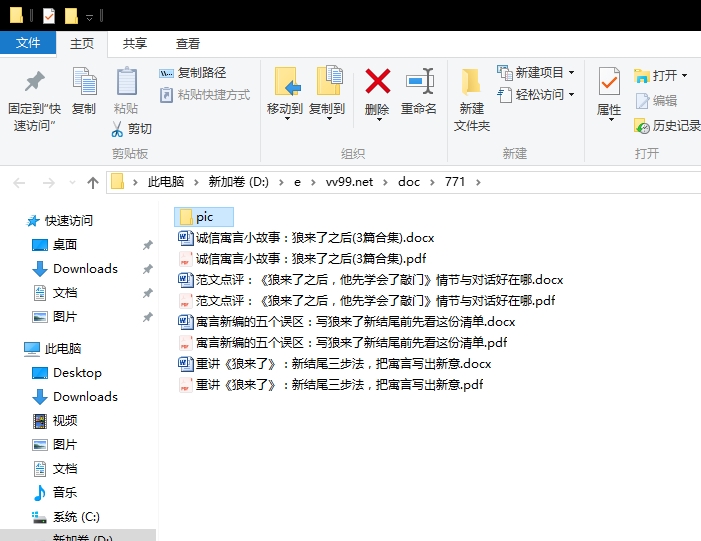Open Desktop under 此电脑
This screenshot has height=541, width=701.
coord(67,372)
